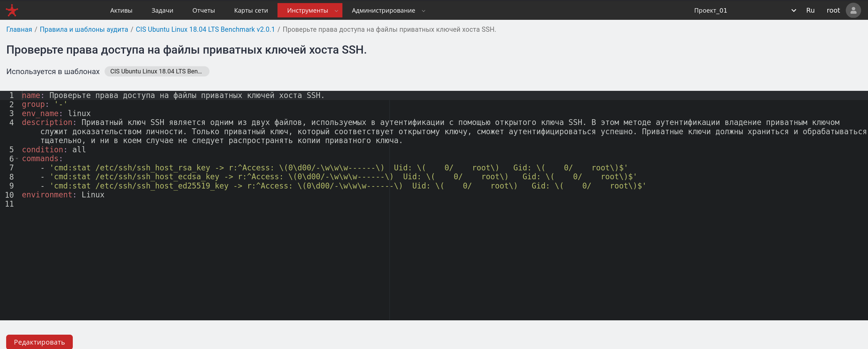This screenshot has width=868, height=349.
Task: Click the 'condition:' key on line 5
Action: (x=45, y=150)
